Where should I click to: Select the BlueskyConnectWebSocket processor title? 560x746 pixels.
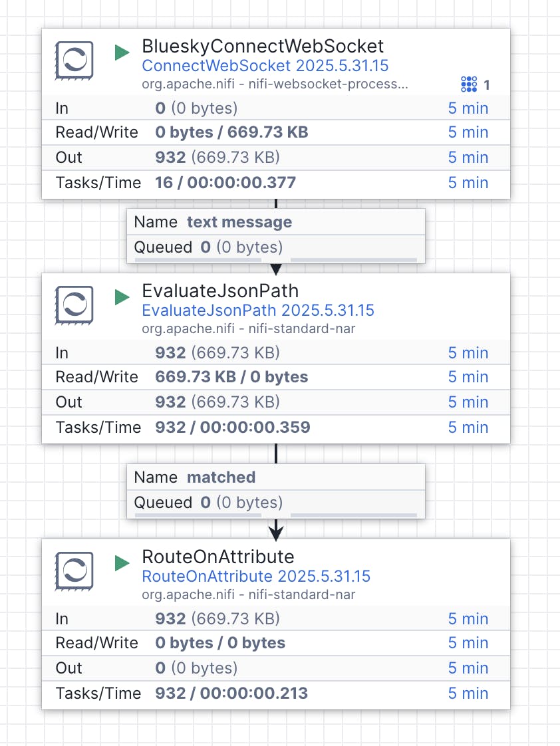(263, 46)
